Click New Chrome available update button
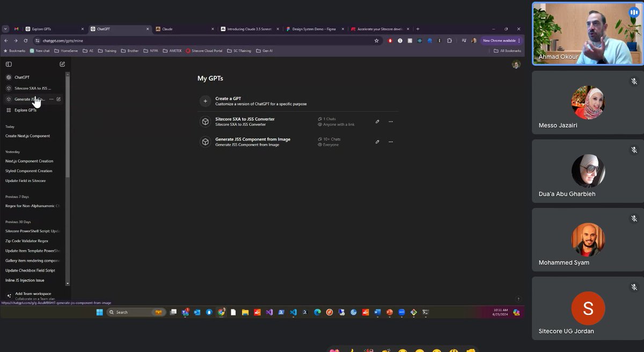 [x=501, y=40]
